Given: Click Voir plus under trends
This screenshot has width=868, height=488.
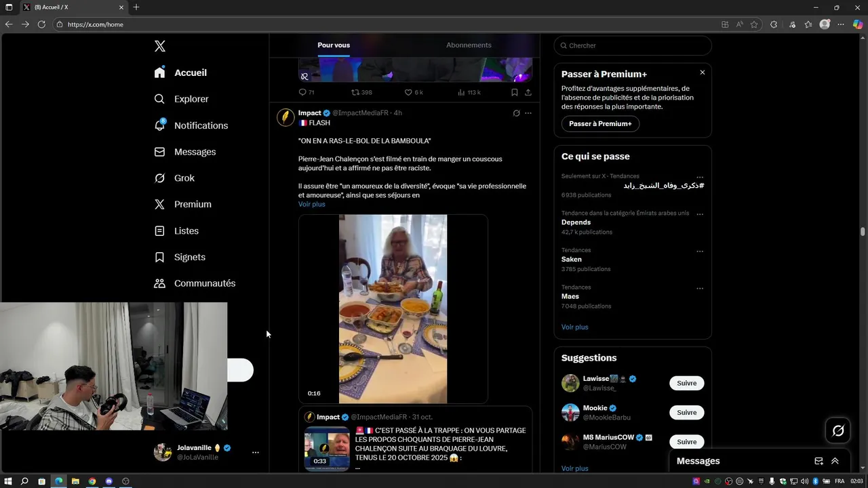Looking at the screenshot, I should point(574,327).
